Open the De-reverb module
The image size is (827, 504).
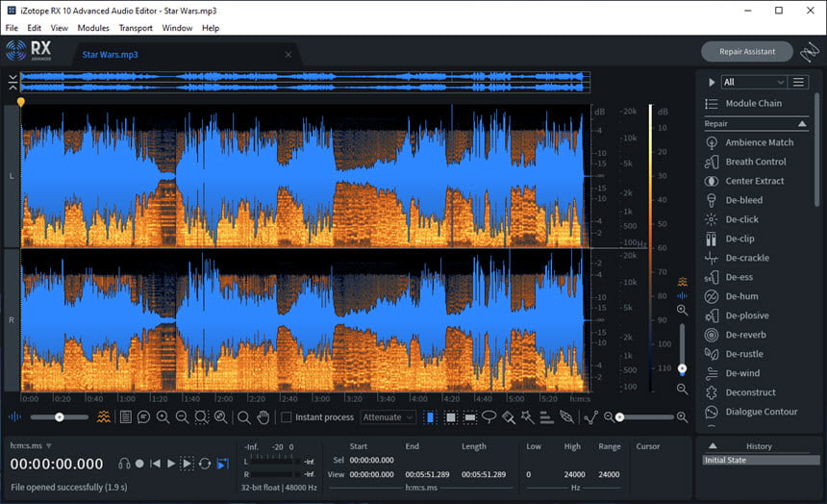735,335
